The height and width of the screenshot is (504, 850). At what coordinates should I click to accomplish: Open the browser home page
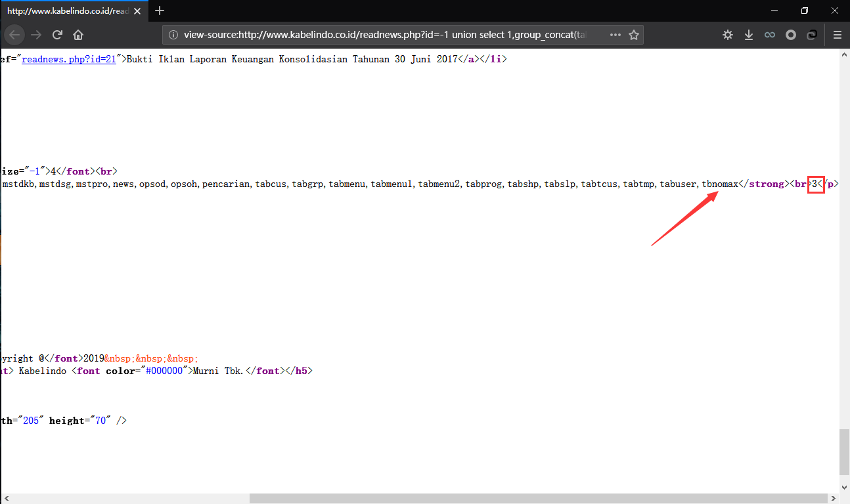click(78, 35)
